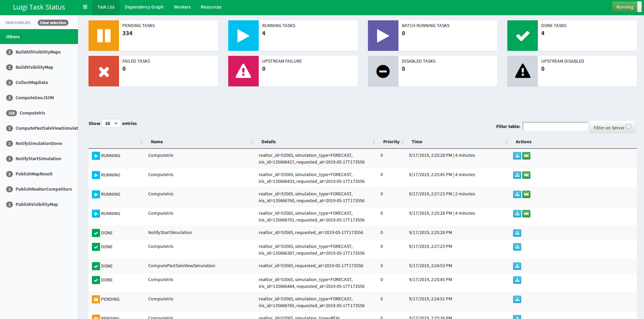The width and height of the screenshot is (644, 319).
Task: Click the green Done Tasks checkmark icon
Action: 523,36
